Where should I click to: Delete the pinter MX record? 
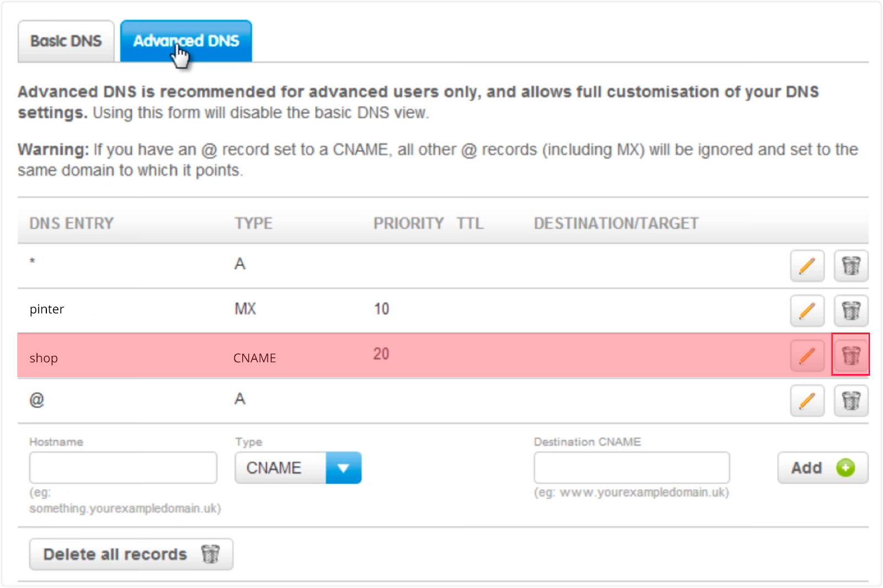click(x=851, y=311)
